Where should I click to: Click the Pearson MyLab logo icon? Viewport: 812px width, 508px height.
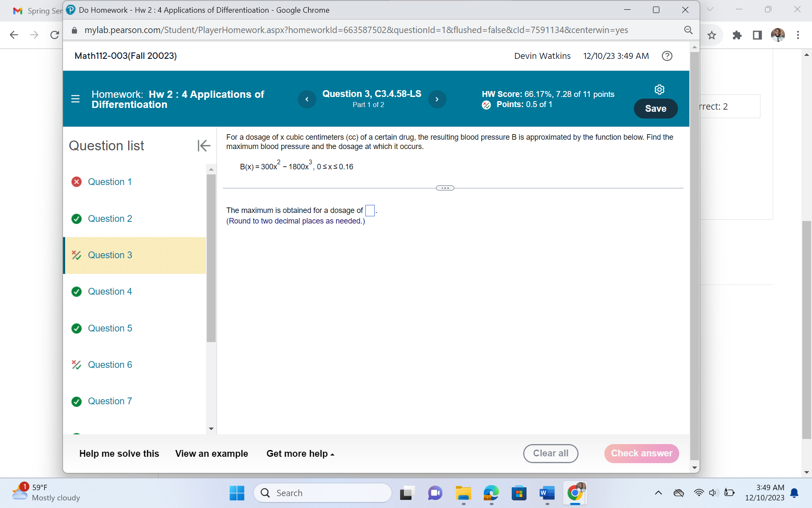[x=70, y=10]
